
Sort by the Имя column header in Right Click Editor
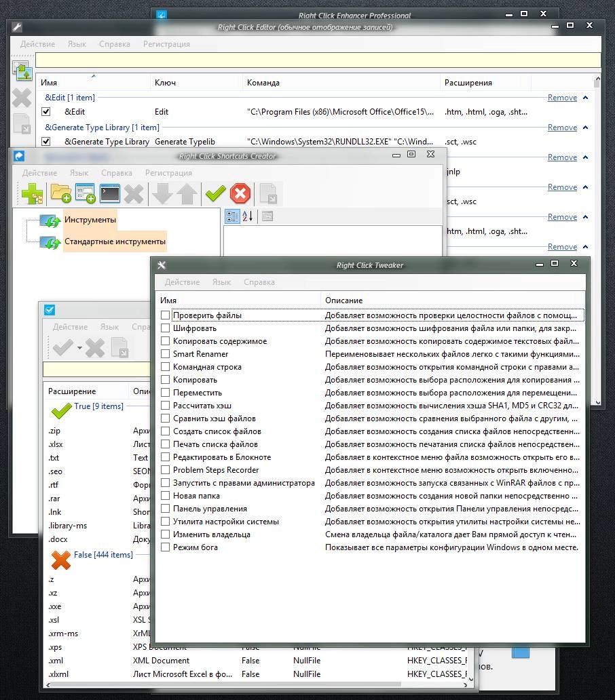pos(93,83)
